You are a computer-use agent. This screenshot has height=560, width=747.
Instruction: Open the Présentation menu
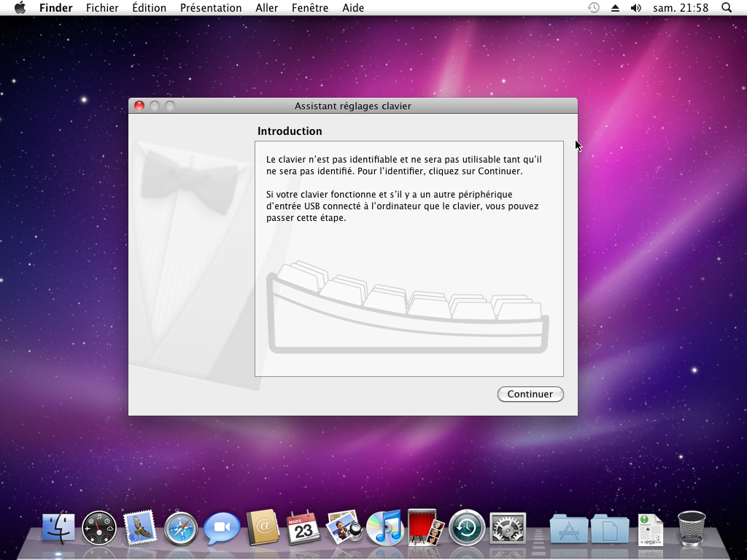click(x=211, y=8)
